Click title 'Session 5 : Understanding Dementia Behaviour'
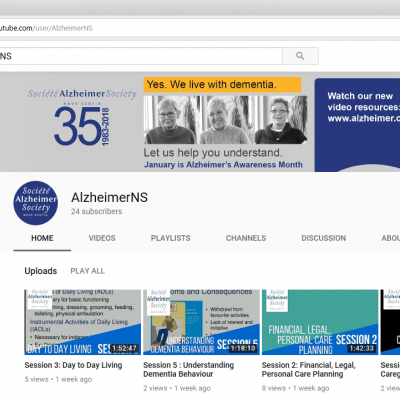The width and height of the screenshot is (400, 400). (x=189, y=370)
